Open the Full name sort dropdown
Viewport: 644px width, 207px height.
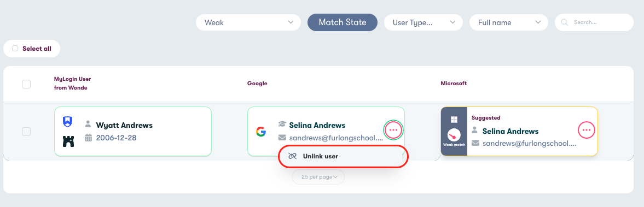[x=509, y=22]
